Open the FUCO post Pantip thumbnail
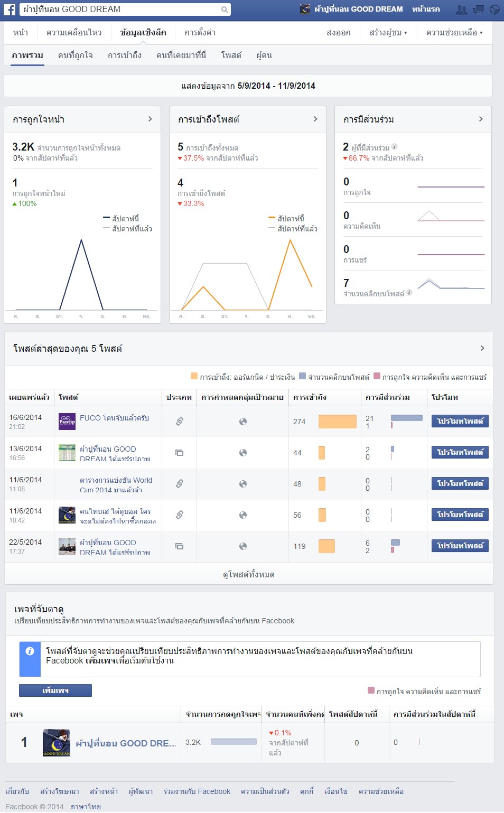Viewport: 504px width, 813px height. pyautogui.click(x=67, y=422)
